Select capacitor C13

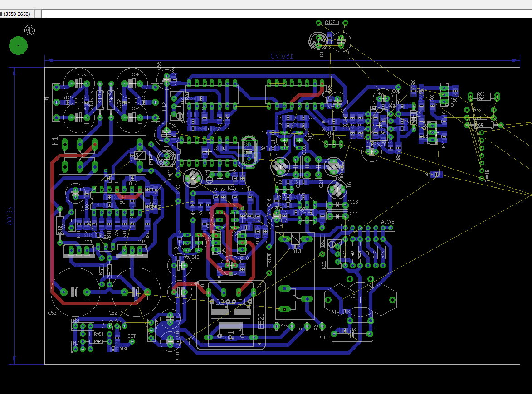point(337,205)
